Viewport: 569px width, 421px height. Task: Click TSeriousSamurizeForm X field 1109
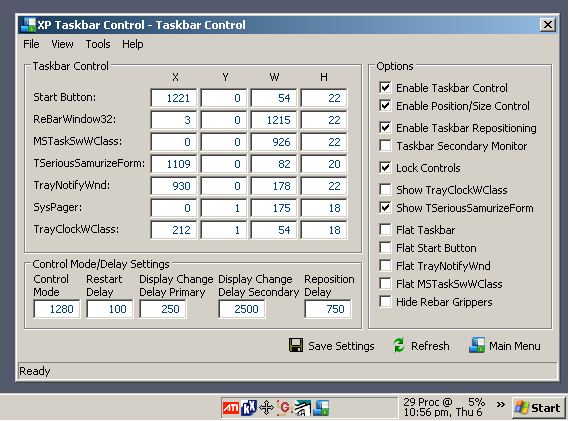point(174,164)
